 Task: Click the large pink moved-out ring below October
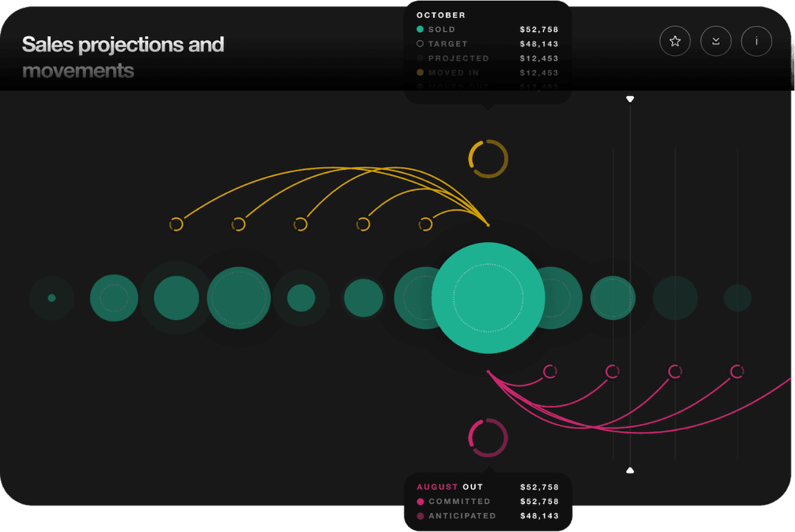[488, 438]
